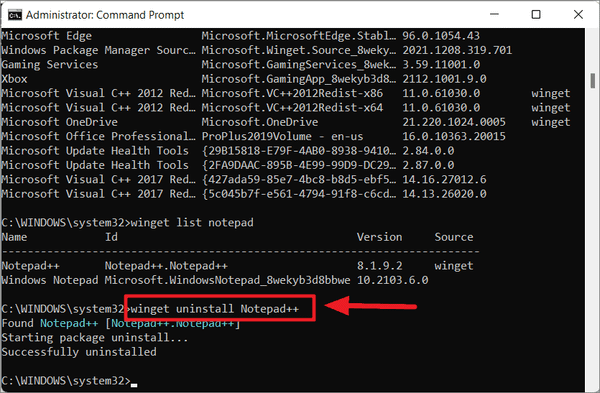Click the 'Name' column header
The width and height of the screenshot is (600, 393).
pyautogui.click(x=14, y=237)
